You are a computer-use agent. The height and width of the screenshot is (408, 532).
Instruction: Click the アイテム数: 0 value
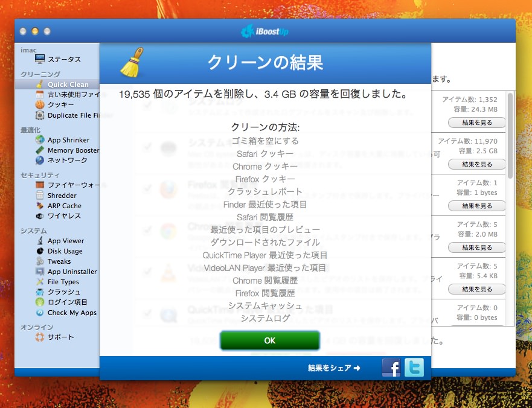(477, 308)
